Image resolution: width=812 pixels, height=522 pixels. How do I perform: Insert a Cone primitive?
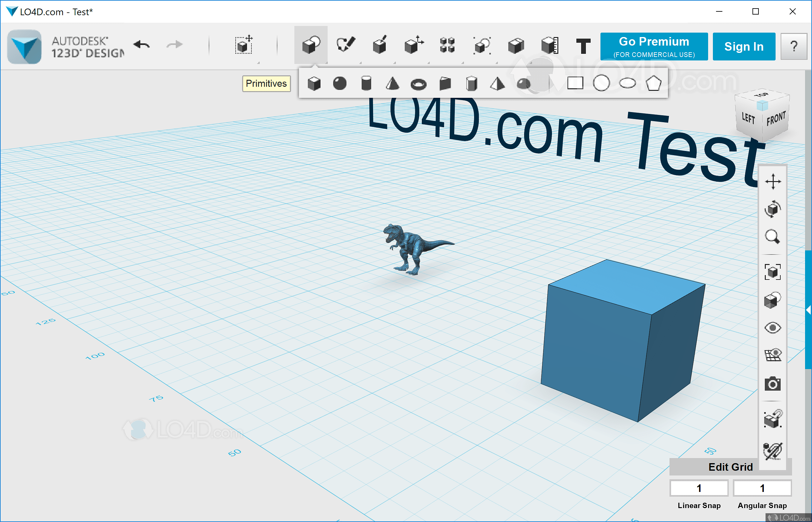(x=393, y=83)
